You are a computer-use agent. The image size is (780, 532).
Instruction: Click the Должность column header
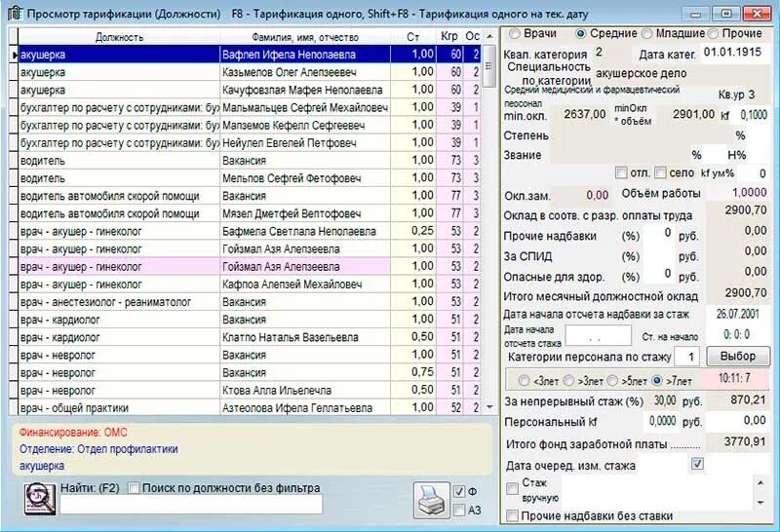[119, 37]
